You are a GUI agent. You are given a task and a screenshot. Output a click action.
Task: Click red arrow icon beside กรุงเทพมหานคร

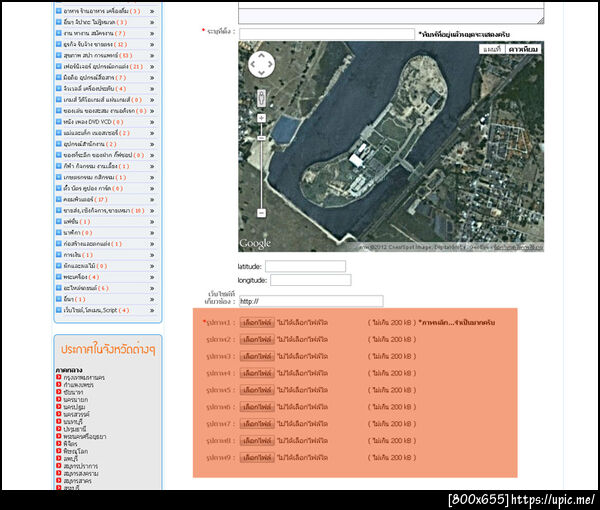click(59, 377)
